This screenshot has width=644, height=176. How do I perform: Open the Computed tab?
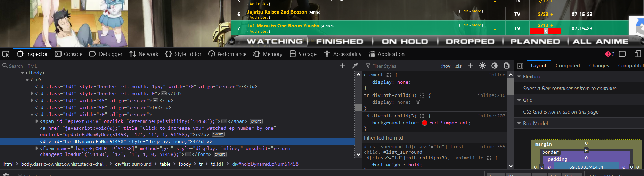pyautogui.click(x=568, y=66)
